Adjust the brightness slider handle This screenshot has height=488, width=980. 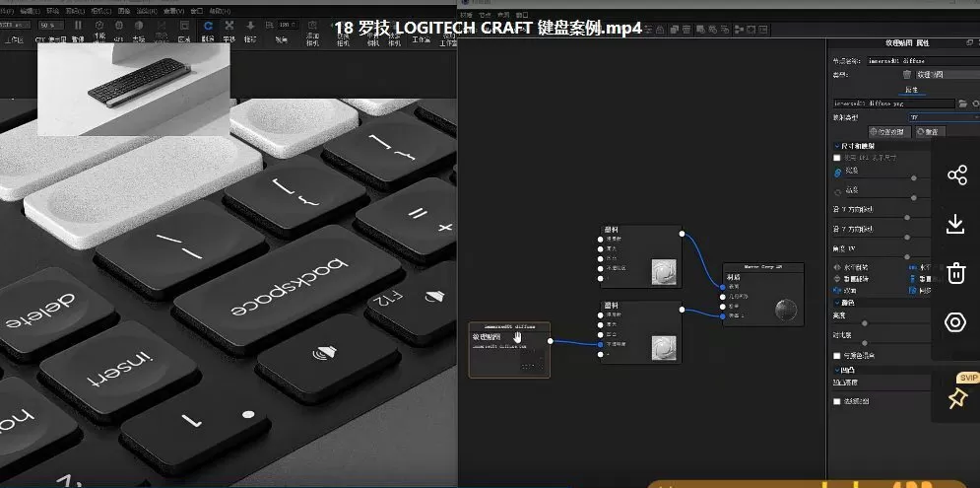pyautogui.click(x=865, y=323)
